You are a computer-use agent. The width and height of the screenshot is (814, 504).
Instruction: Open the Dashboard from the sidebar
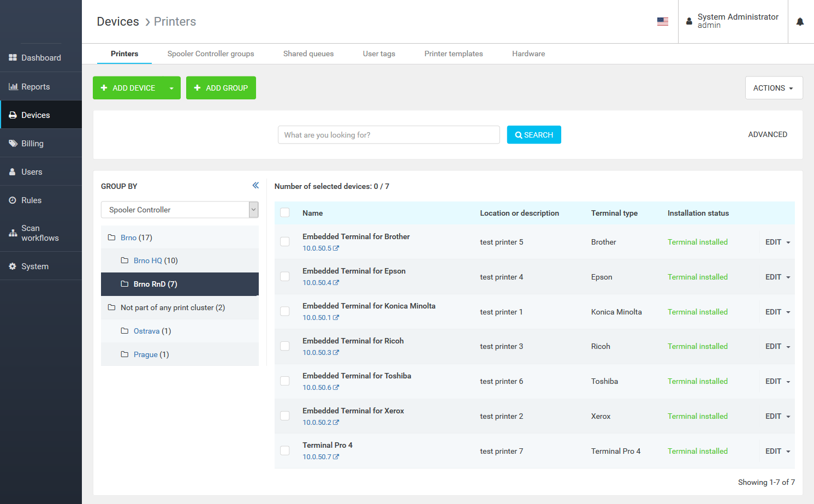(x=41, y=57)
